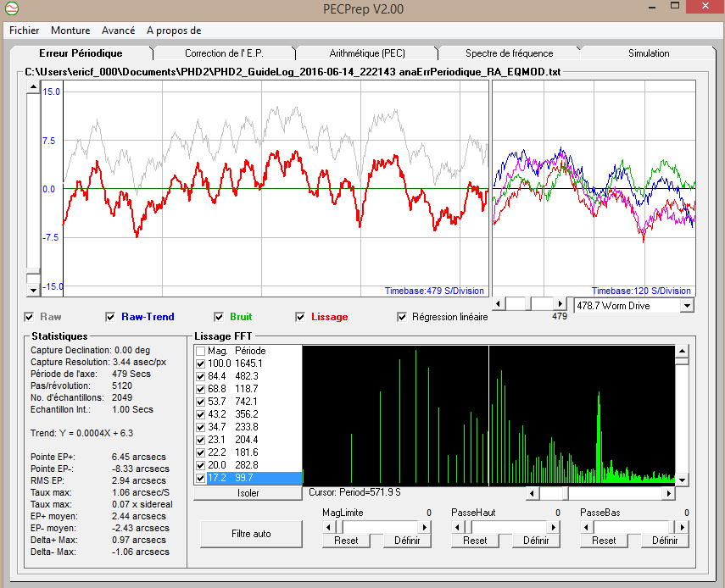Click left arrow of the MagLimite slider
Viewport: 725px width, 588px height.
329,526
